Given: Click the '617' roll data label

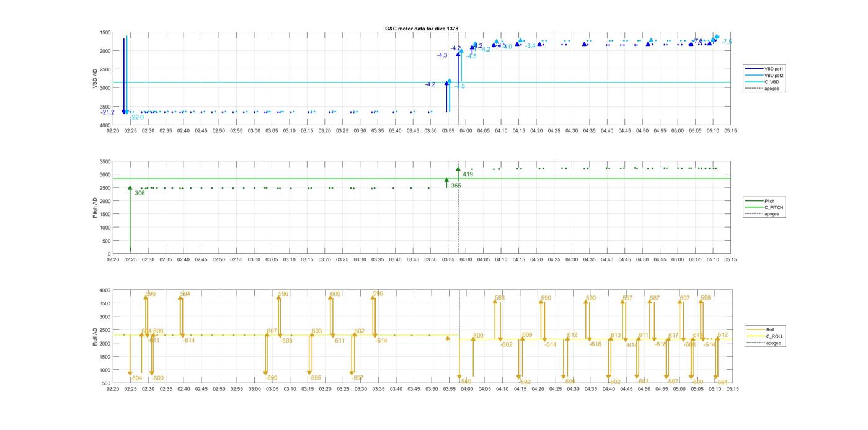Looking at the screenshot, I should pyautogui.click(x=674, y=336).
